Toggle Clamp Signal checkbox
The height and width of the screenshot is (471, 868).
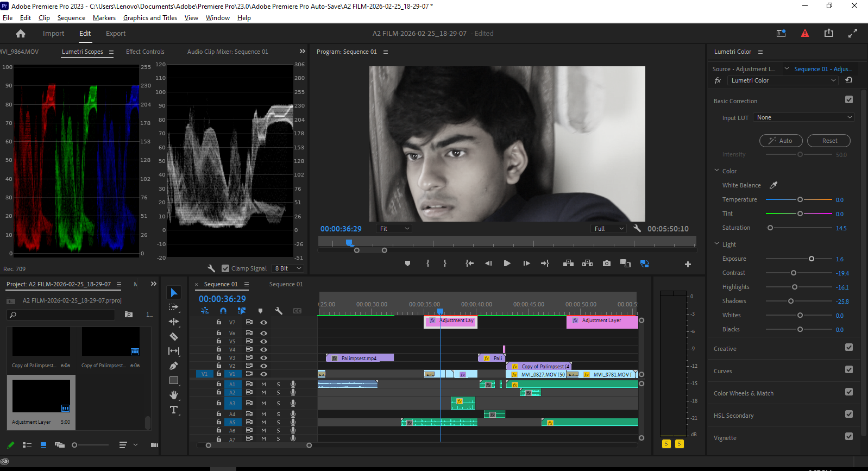225,268
